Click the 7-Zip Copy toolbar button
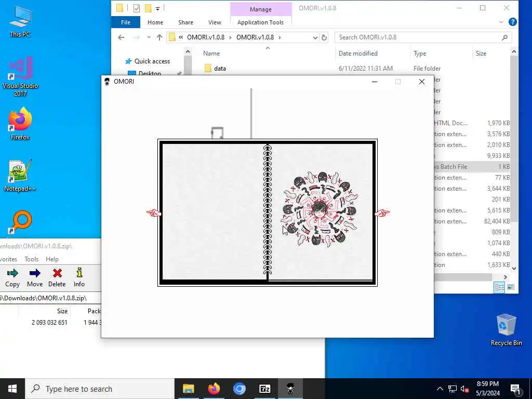Image resolution: width=532 pixels, height=399 pixels. [x=12, y=278]
